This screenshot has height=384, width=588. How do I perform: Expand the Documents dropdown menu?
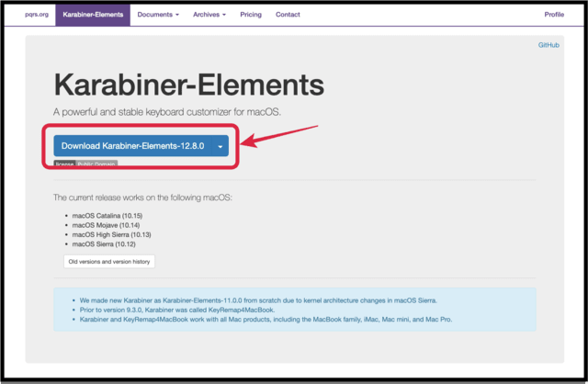pos(158,15)
